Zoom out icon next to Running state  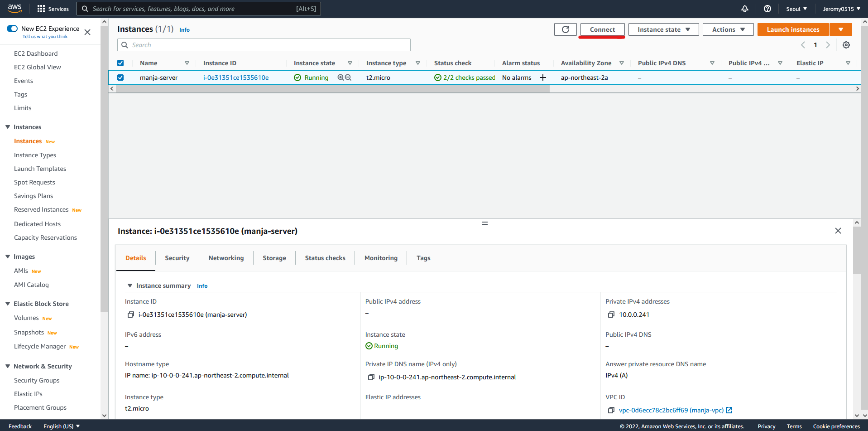tap(348, 77)
